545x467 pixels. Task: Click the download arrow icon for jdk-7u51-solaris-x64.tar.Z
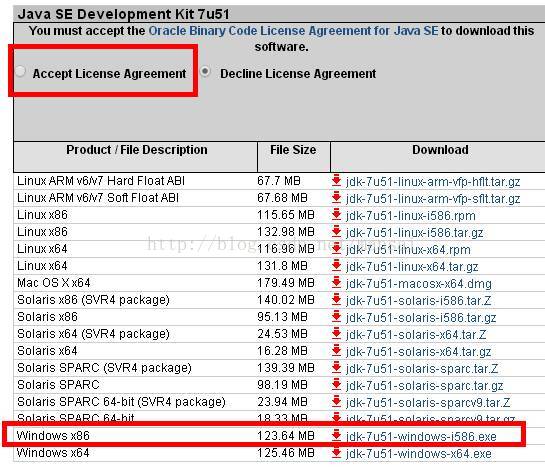tap(336, 334)
